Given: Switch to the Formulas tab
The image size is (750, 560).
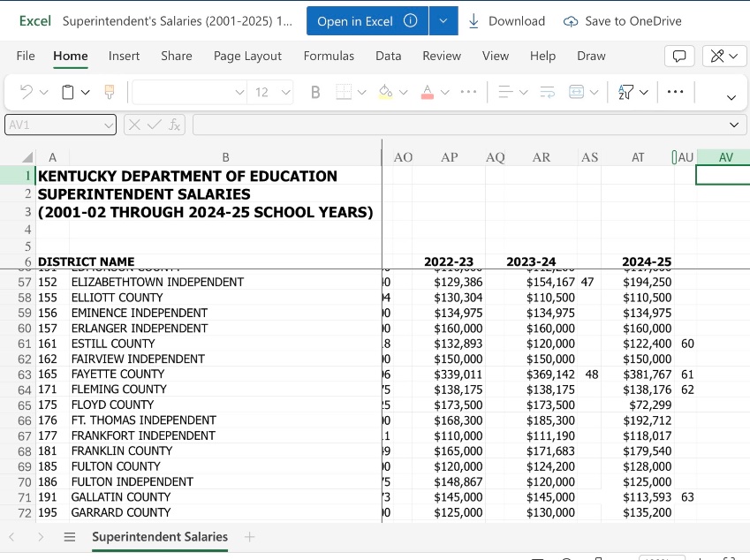Looking at the screenshot, I should 329,56.
